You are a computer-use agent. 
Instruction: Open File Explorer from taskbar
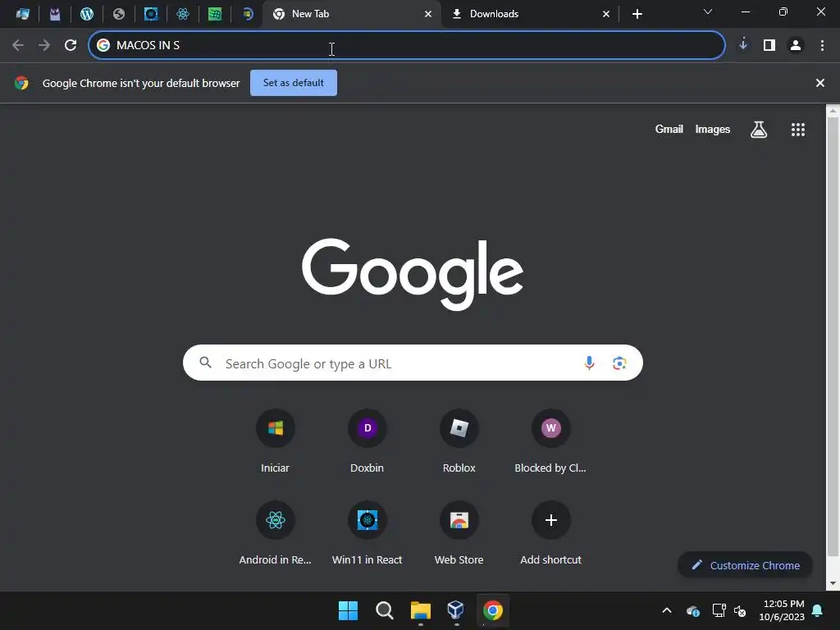tap(421, 610)
